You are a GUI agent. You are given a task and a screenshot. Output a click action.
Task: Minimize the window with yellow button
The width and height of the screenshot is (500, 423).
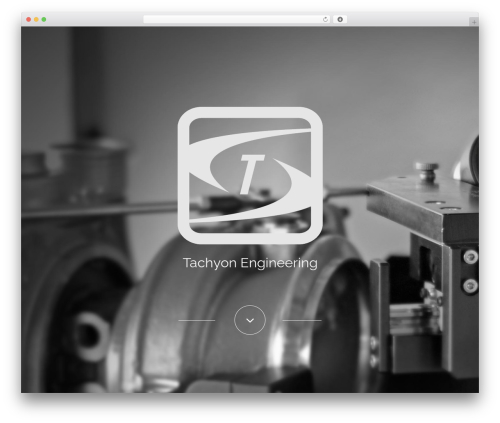coord(36,19)
